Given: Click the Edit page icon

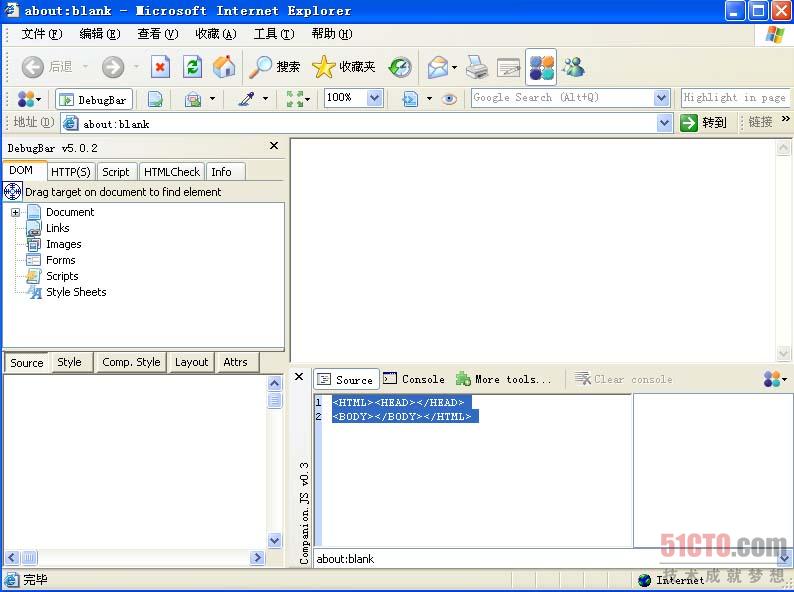Looking at the screenshot, I should point(508,67).
